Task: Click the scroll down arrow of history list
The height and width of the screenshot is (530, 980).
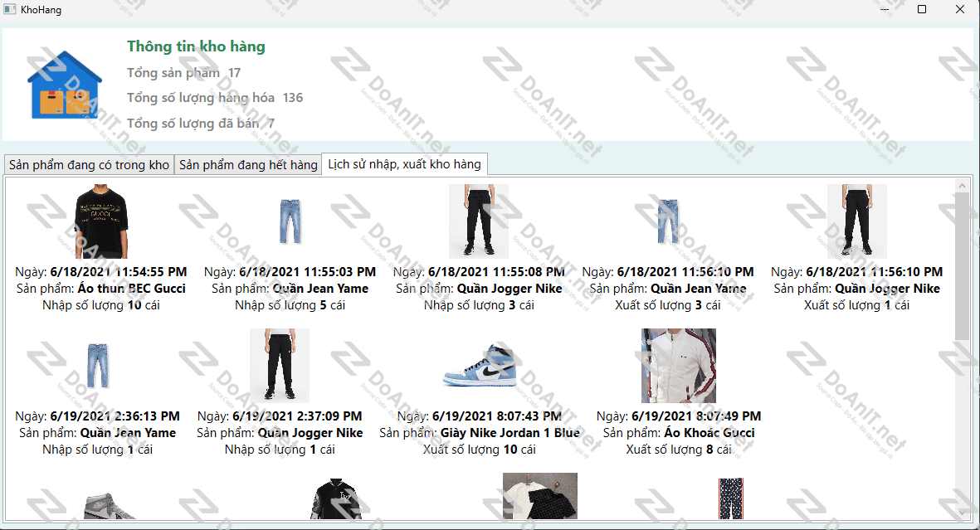Action: pyautogui.click(x=962, y=513)
